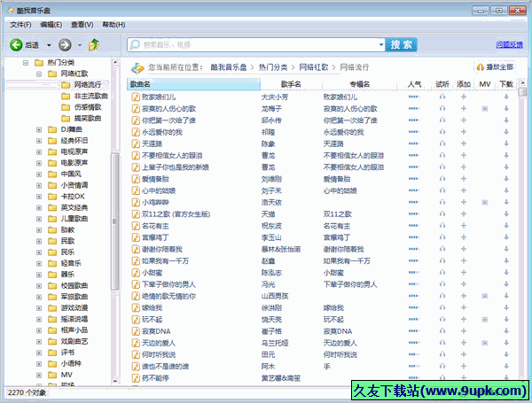The image size is (532, 403).
Task: Open the 帮助(H) menu
Action: [113, 25]
